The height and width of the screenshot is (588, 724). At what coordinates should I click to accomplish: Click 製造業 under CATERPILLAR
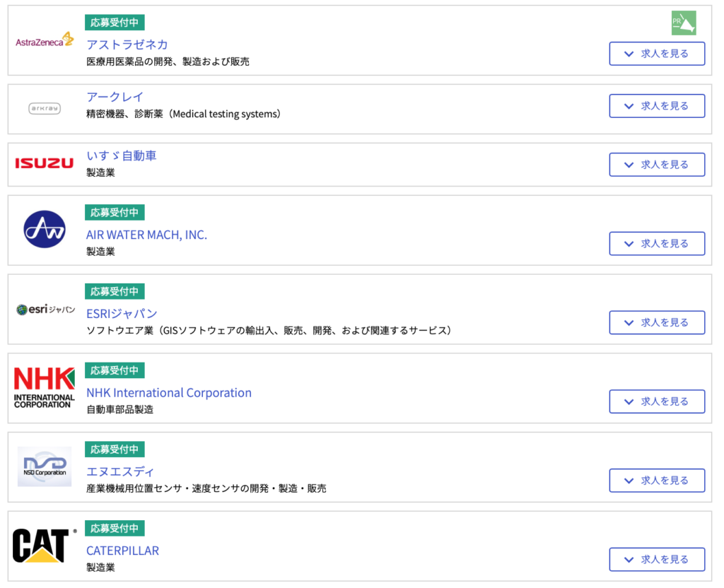coord(100,568)
